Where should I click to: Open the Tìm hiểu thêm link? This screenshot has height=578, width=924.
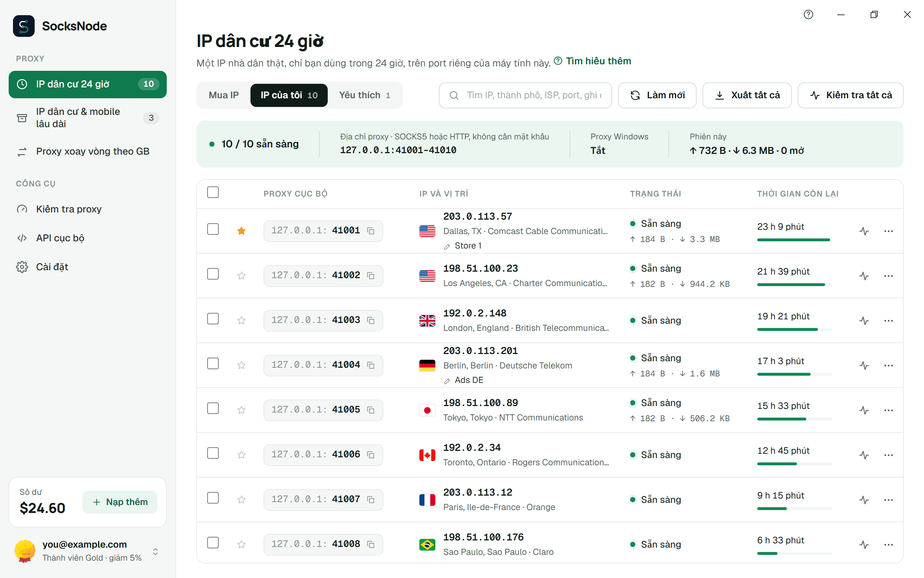coord(593,61)
